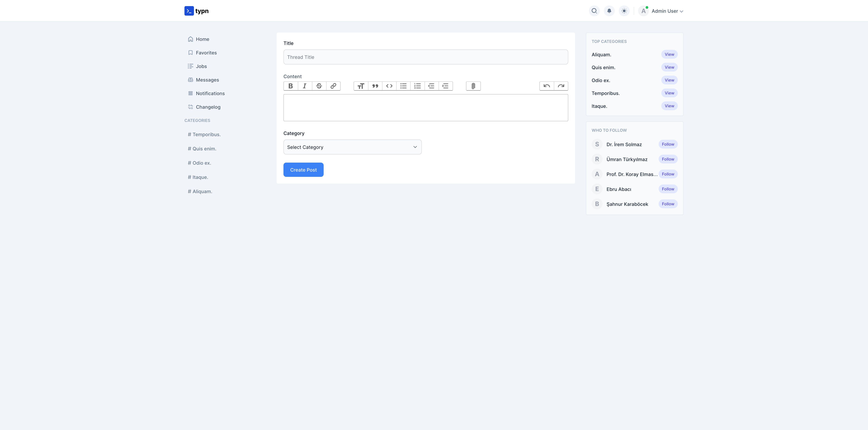This screenshot has height=430, width=868.
Task: Go to Messages in sidebar
Action: (207, 80)
